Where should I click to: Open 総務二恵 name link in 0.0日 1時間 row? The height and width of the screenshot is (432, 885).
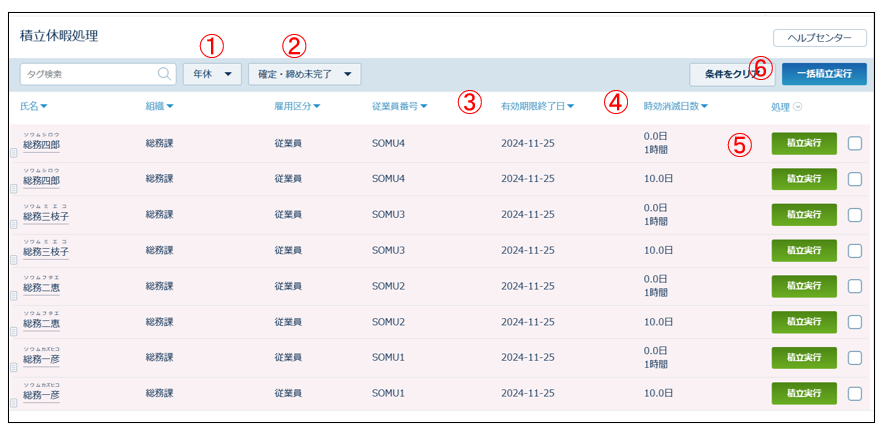(41, 288)
